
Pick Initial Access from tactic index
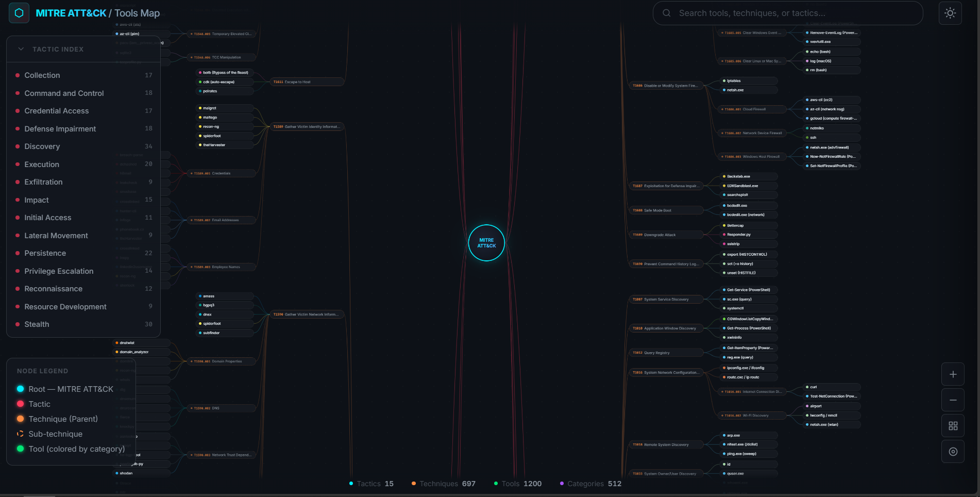83,218
